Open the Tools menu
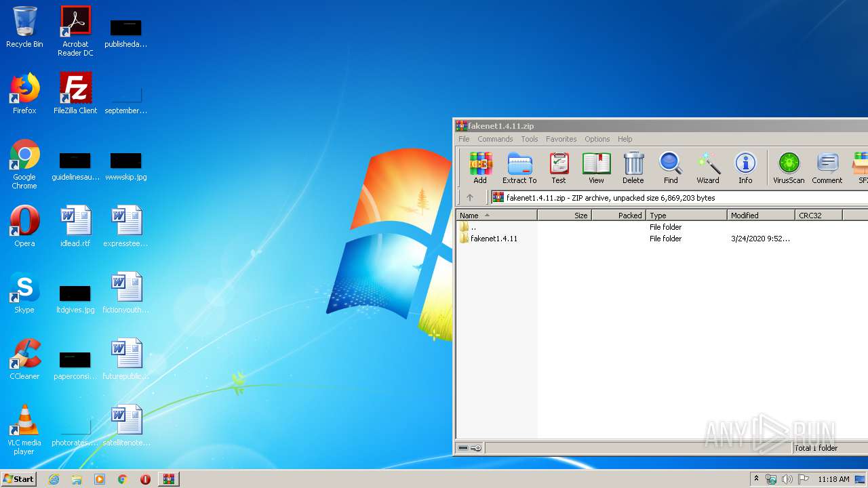Viewport: 868px width, 488px height. coord(530,139)
